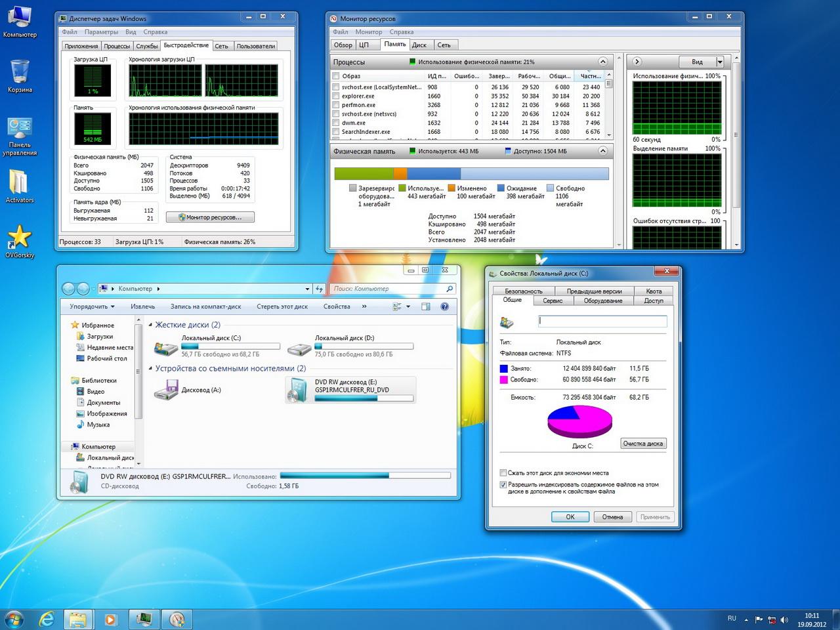Viewport: 840px width, 630px height.
Task: Check the perfmon.exe process box
Action: (336, 105)
